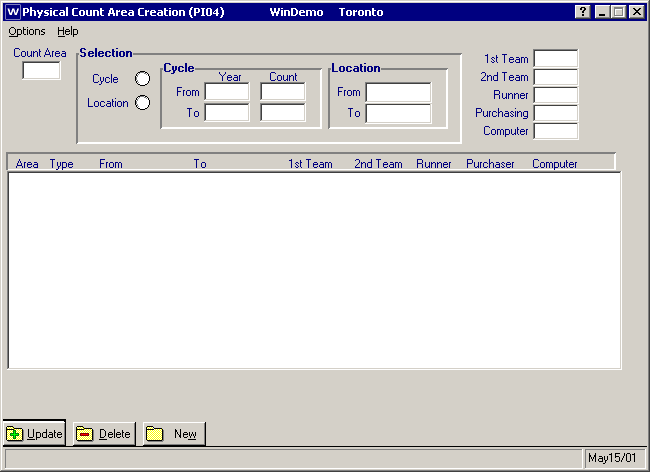Click the Location To field
Viewport: 650px width, 472px height.
(x=398, y=114)
